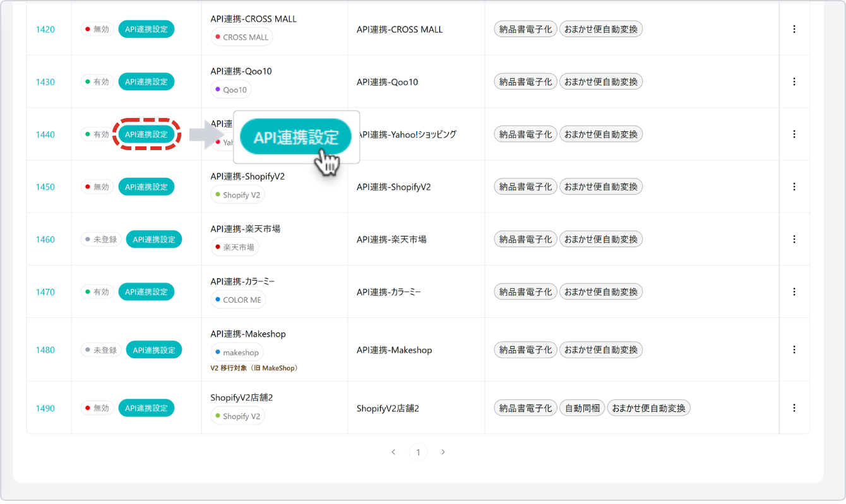Screen dimensions: 846x504
Task: Click the 自動同梱 tag in row 1490
Action: coord(582,408)
